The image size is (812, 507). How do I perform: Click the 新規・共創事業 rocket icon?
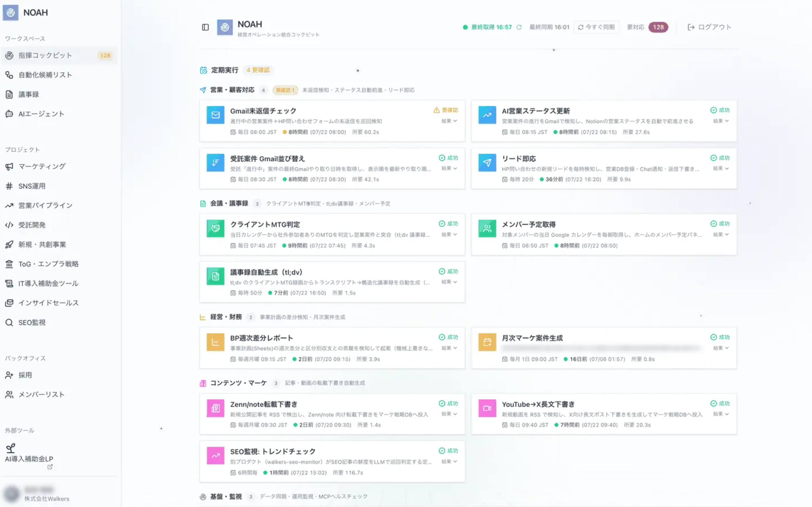9,245
